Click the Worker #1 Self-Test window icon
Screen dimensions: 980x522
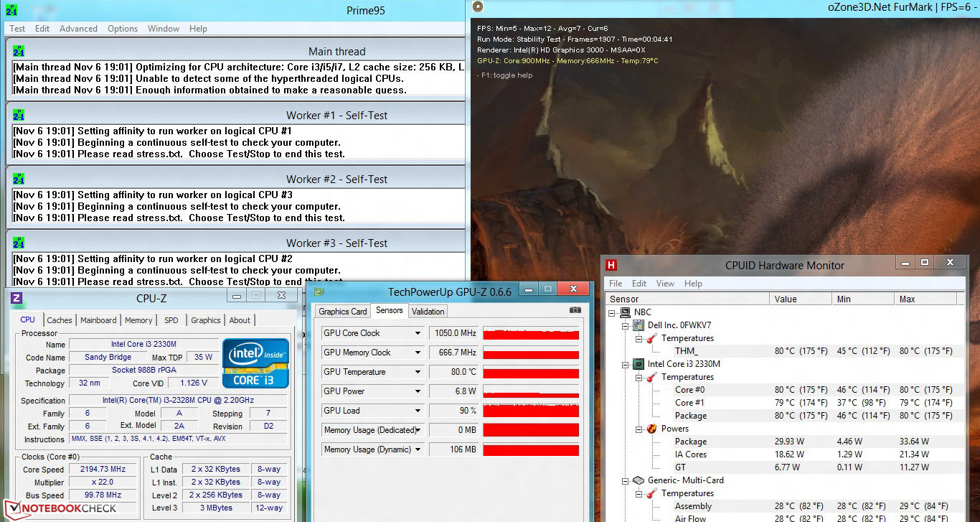pos(19,116)
